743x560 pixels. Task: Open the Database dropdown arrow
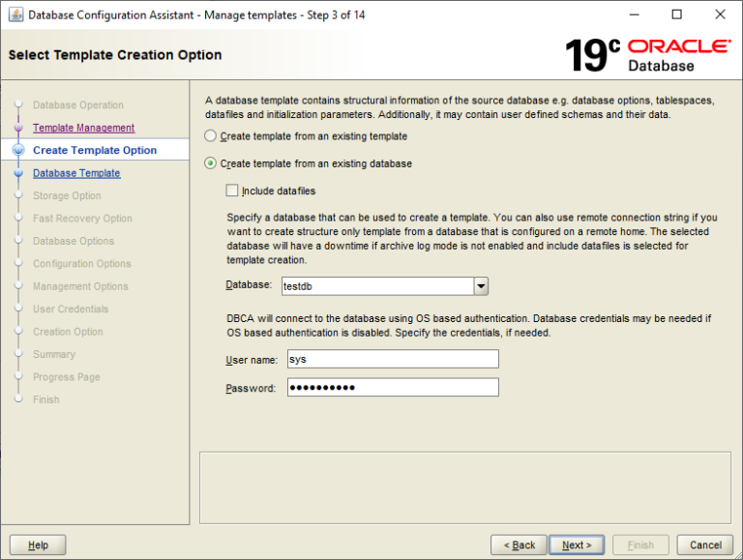(x=481, y=286)
